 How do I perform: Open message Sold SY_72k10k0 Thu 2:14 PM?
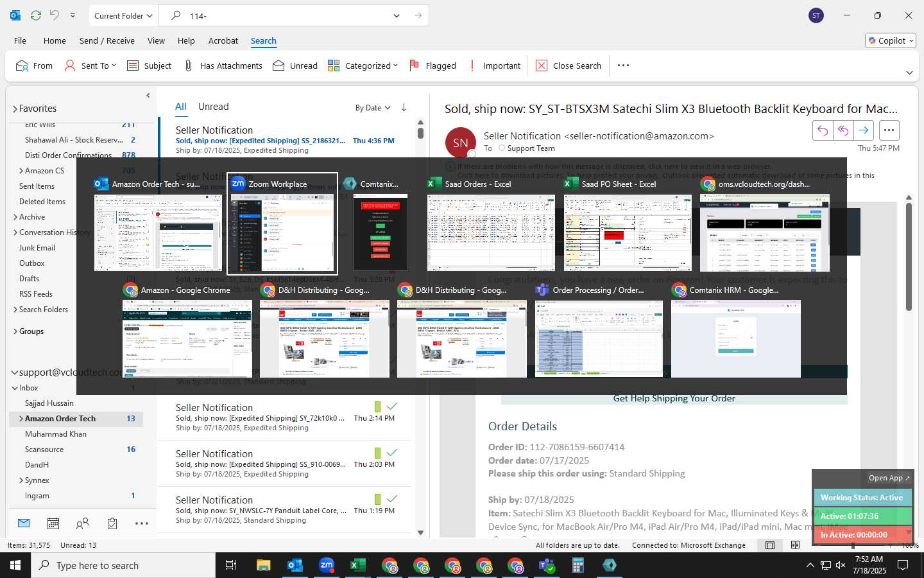[286, 417]
